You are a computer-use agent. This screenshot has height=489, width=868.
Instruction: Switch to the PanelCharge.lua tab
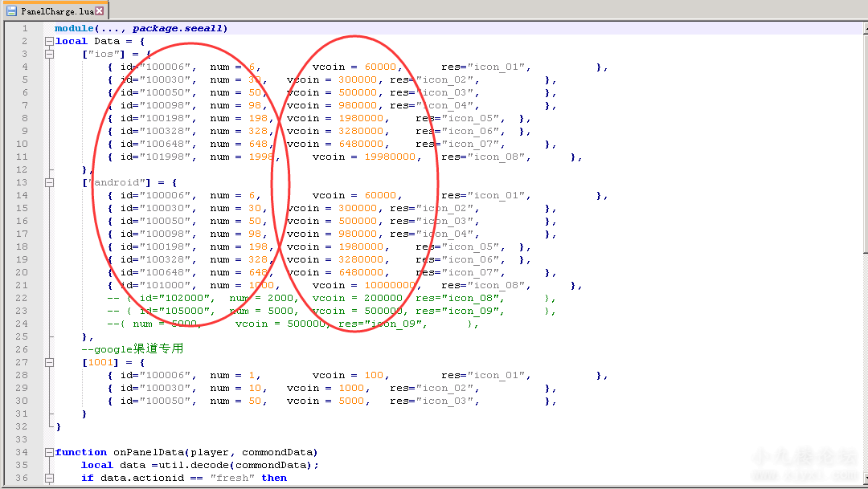[x=58, y=11]
